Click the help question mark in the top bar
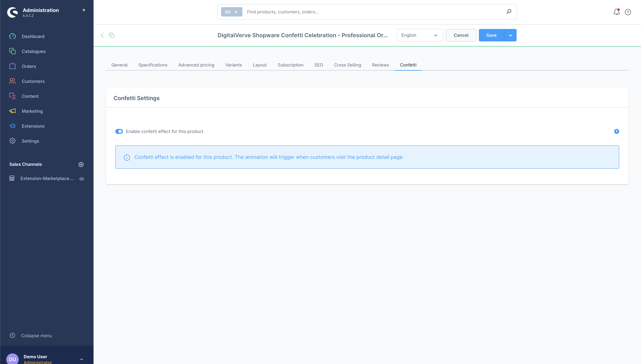The height and width of the screenshot is (364, 641). tap(628, 12)
